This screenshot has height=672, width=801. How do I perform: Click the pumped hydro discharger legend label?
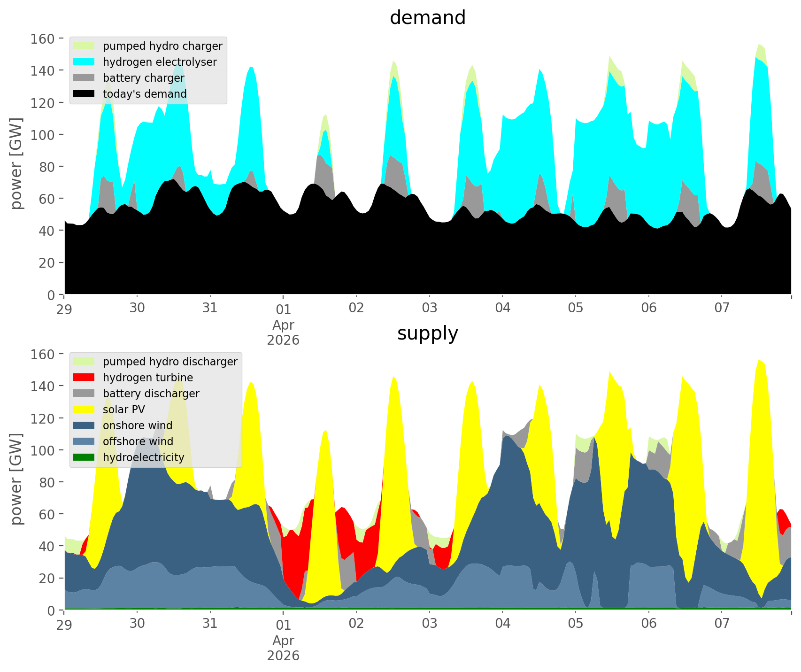[x=170, y=362]
